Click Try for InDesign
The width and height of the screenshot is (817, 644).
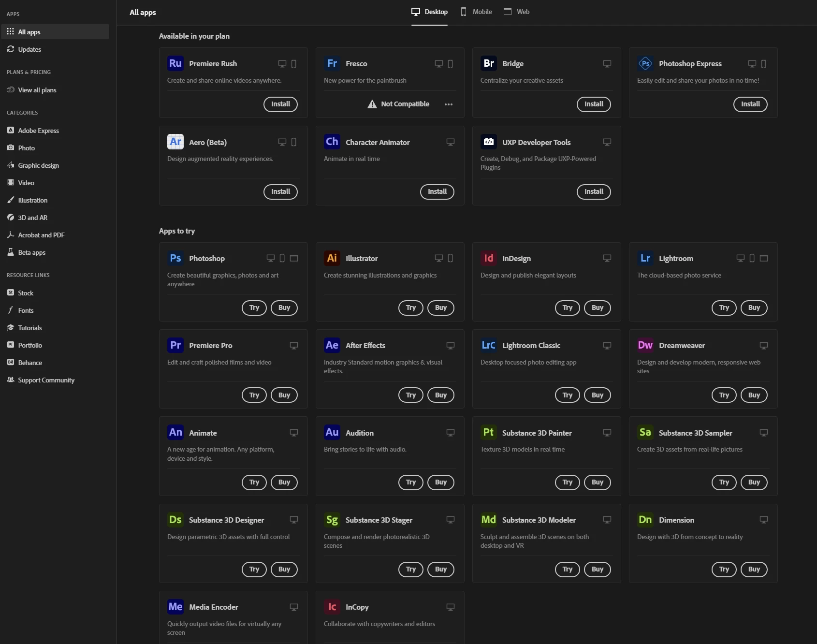(568, 307)
